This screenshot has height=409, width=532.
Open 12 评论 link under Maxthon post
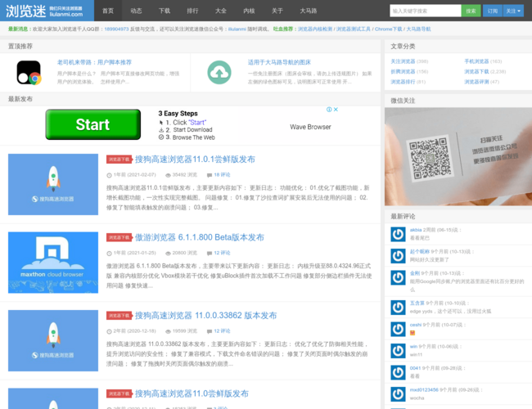click(222, 253)
